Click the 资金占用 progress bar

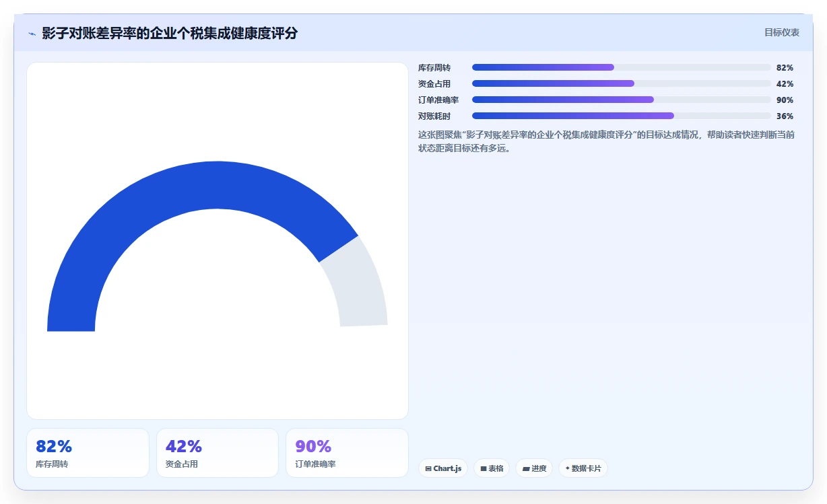point(621,83)
